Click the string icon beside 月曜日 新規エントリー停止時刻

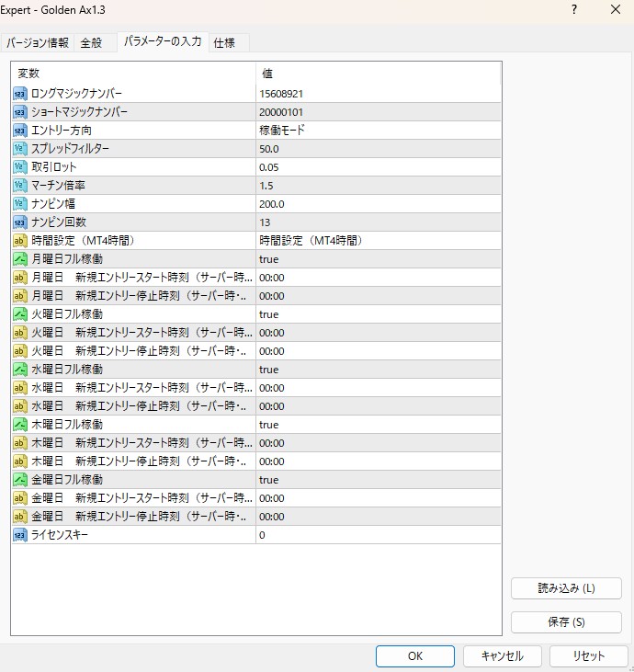tap(19, 296)
